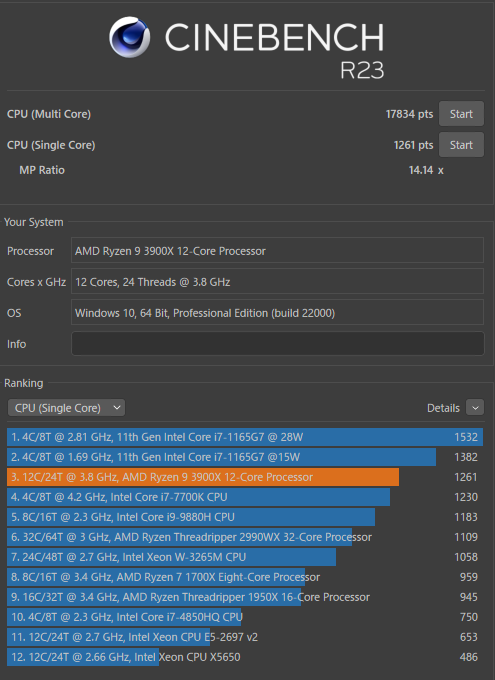Screen dimensions: 495x680
Task: Select ranking row 10 Intel Core i7-4850HQ
Action: pos(245,617)
